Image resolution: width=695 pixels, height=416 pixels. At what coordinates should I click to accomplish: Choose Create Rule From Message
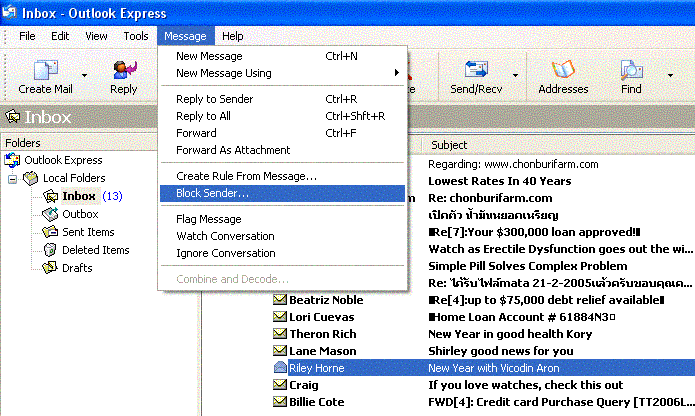tap(282, 176)
